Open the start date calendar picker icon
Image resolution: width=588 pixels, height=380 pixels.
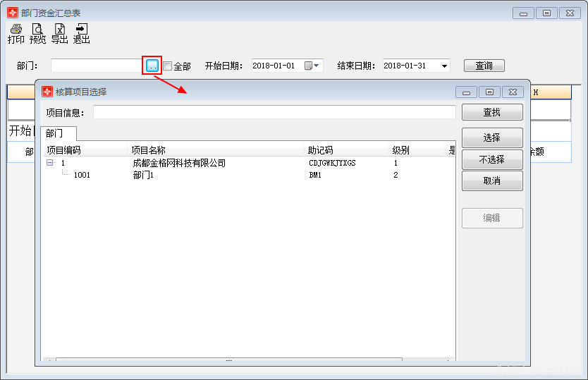308,66
